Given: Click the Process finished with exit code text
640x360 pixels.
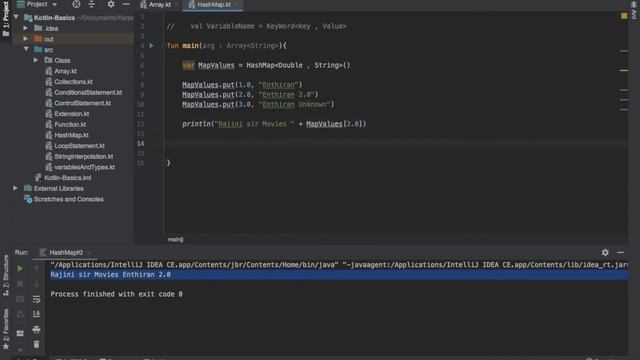Looking at the screenshot, I should (116, 294).
